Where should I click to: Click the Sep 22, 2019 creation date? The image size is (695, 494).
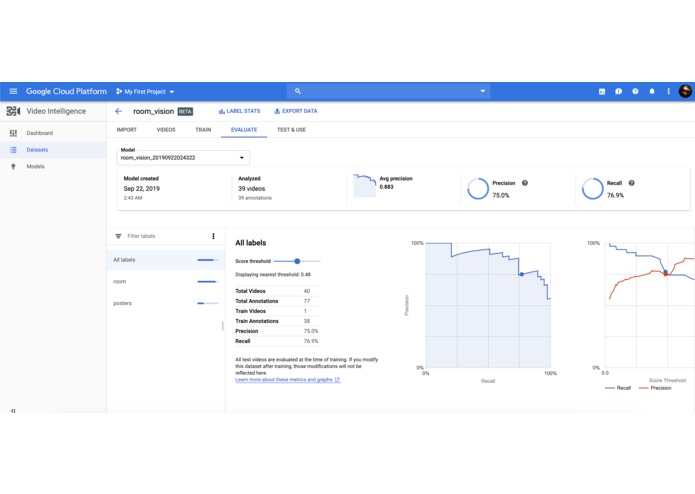pyautogui.click(x=142, y=189)
